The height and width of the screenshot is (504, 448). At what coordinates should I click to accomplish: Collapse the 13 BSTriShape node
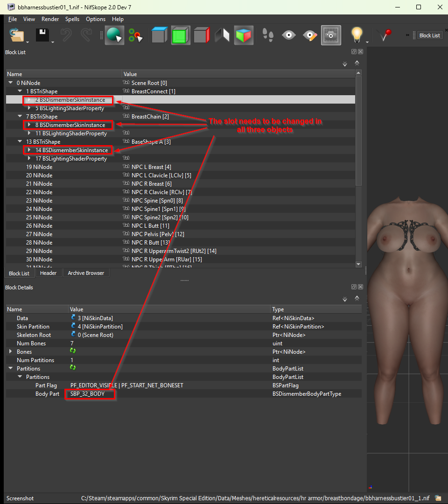tap(20, 141)
